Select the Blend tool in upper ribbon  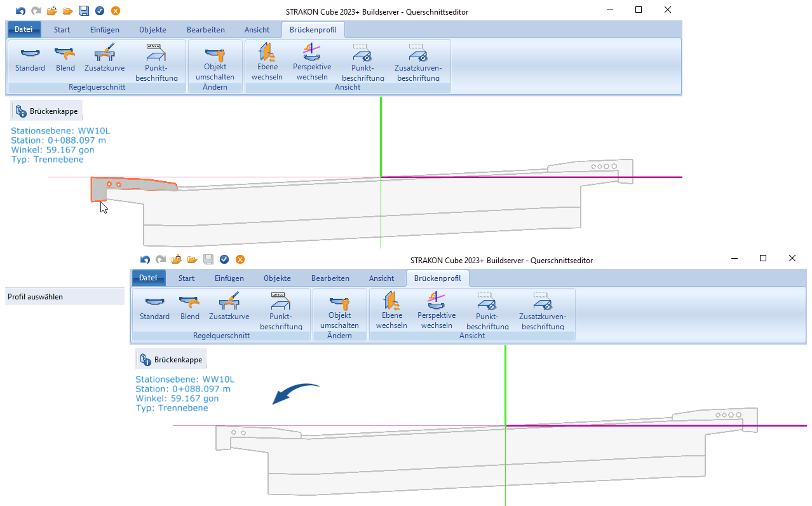pos(65,59)
